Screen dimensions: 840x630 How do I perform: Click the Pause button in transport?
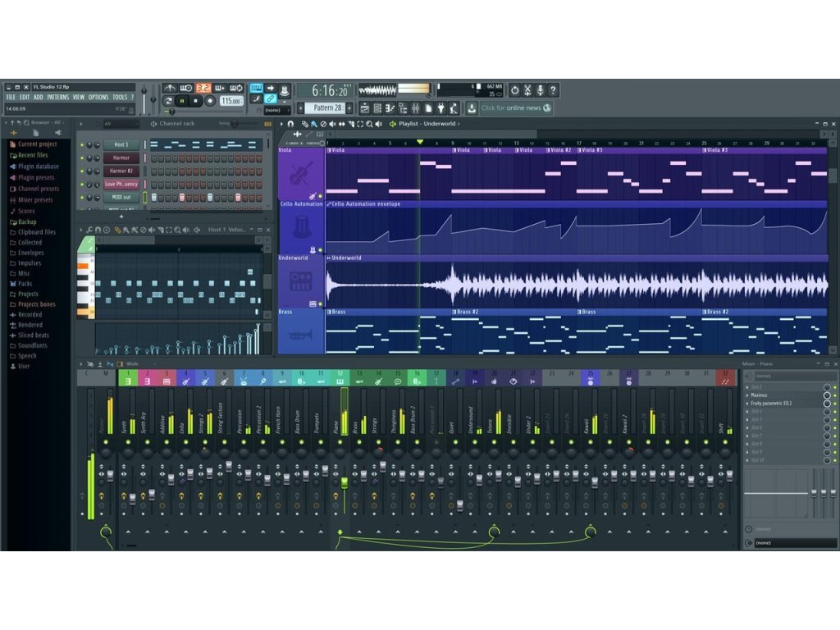pyautogui.click(x=181, y=101)
